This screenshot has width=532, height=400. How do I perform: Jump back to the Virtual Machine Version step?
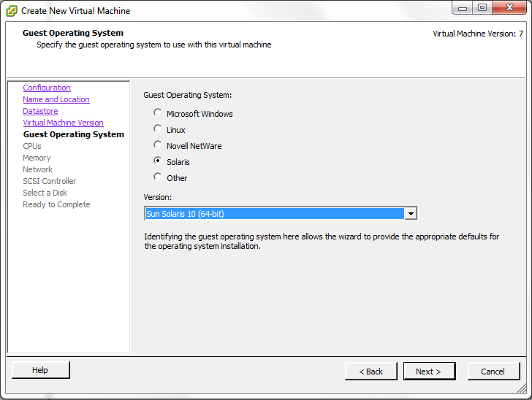click(x=63, y=123)
